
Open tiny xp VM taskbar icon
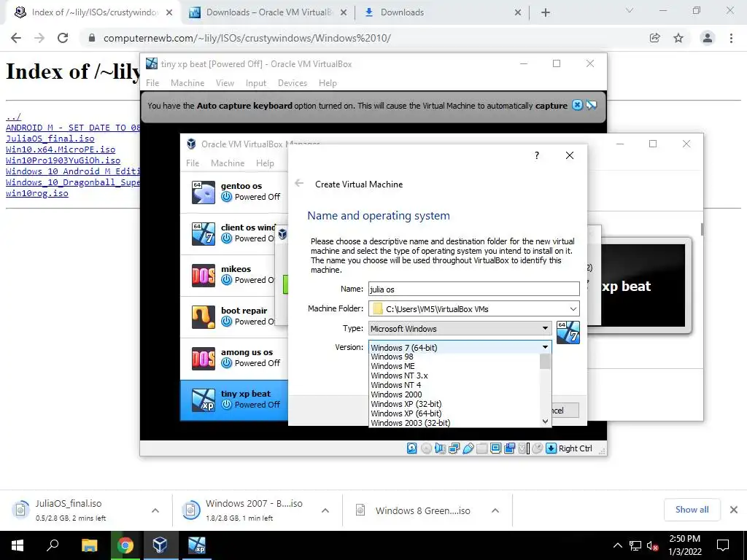196,545
